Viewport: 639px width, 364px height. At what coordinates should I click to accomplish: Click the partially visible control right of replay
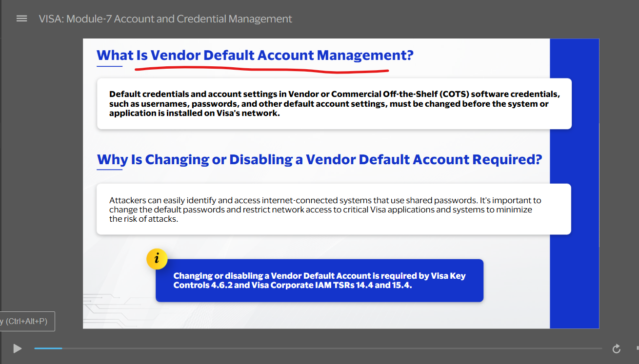(x=637, y=348)
